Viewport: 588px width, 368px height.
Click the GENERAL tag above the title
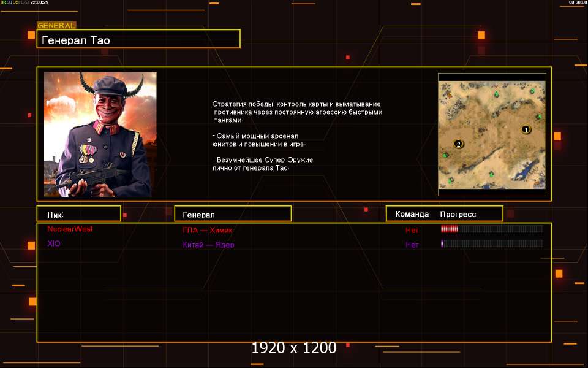pos(56,25)
